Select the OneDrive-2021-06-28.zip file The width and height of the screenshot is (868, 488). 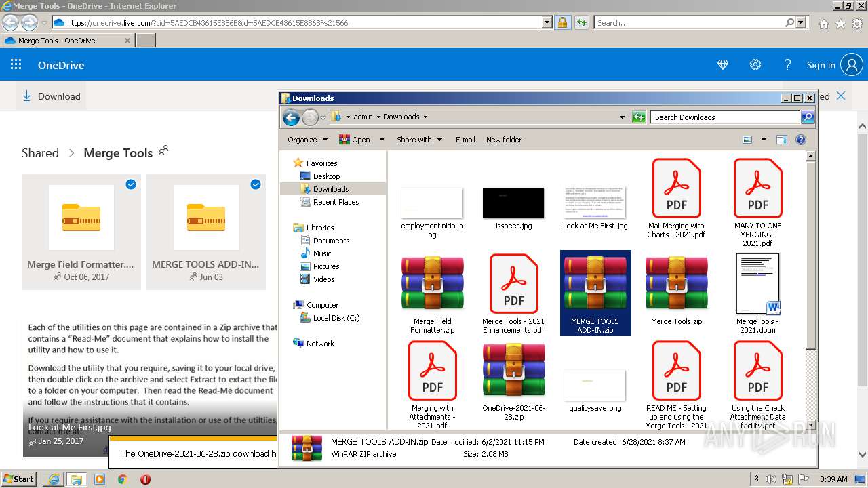[513, 382]
